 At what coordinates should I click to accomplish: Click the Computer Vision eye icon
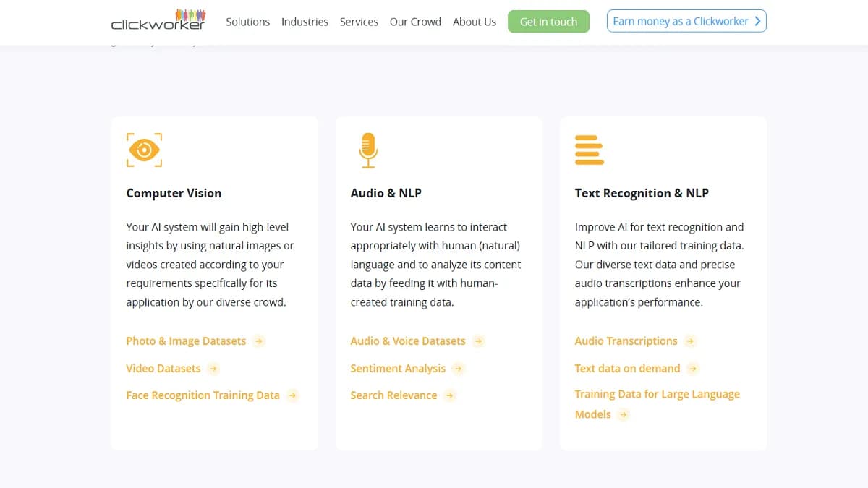click(x=144, y=150)
